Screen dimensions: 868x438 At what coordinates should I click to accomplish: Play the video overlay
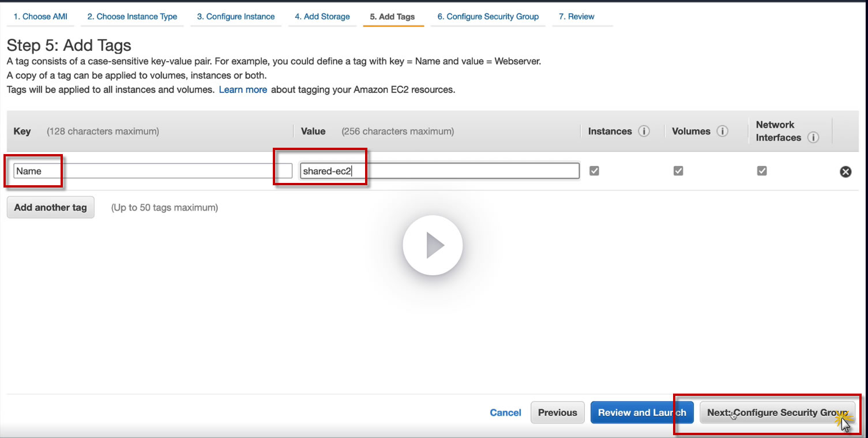click(x=433, y=246)
